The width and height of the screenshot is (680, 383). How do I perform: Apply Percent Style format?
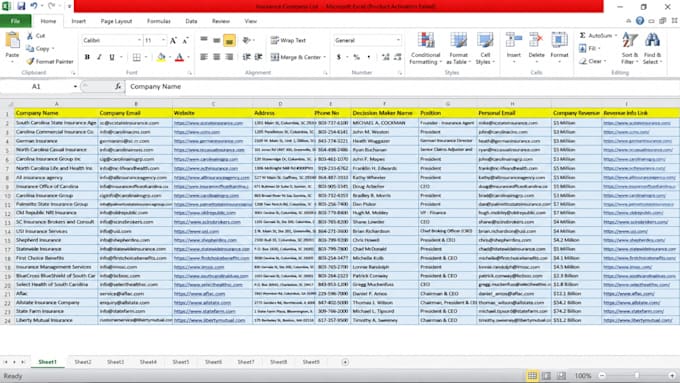click(x=356, y=57)
